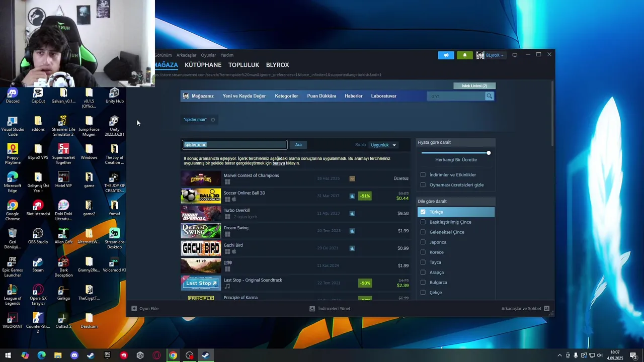Check Korece language filter

423,252
